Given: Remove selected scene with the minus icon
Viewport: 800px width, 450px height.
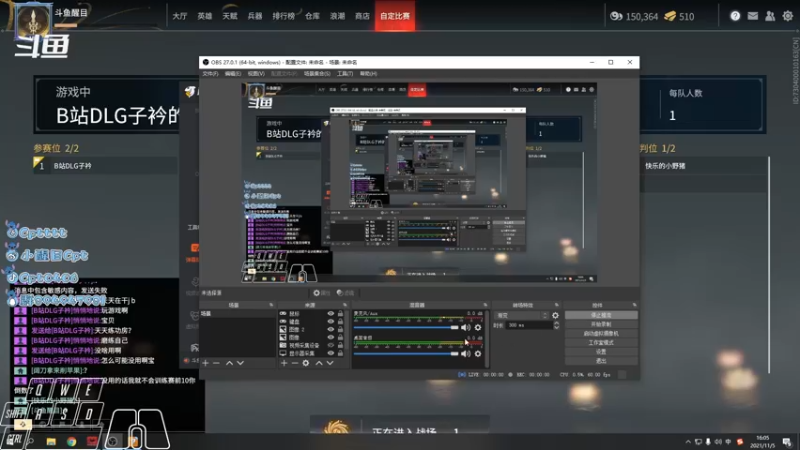Looking at the screenshot, I should coord(216,363).
